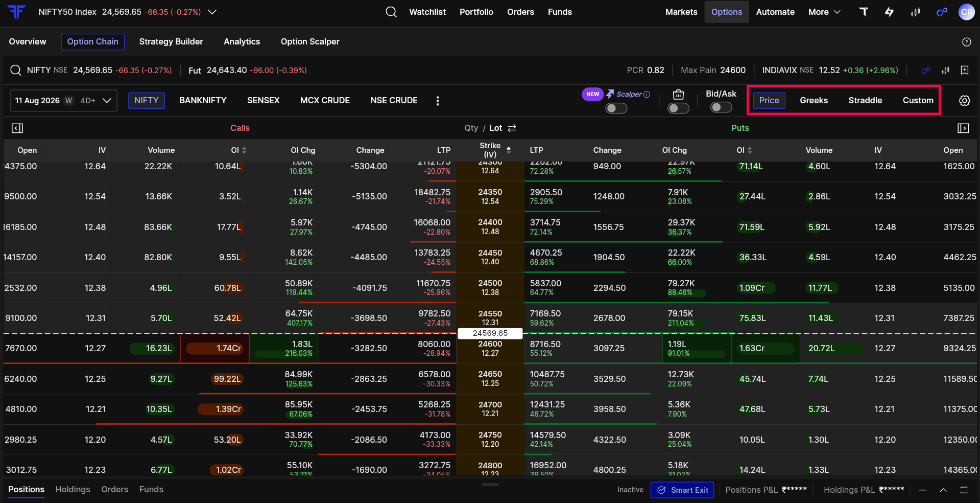980x503 pixels.
Task: Click the search magnifier in top navigation
Action: 391,12
